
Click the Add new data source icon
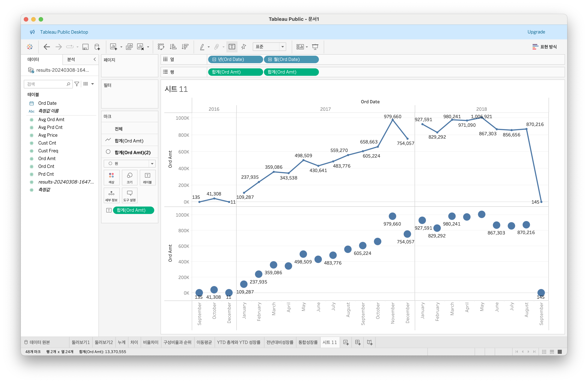point(97,47)
